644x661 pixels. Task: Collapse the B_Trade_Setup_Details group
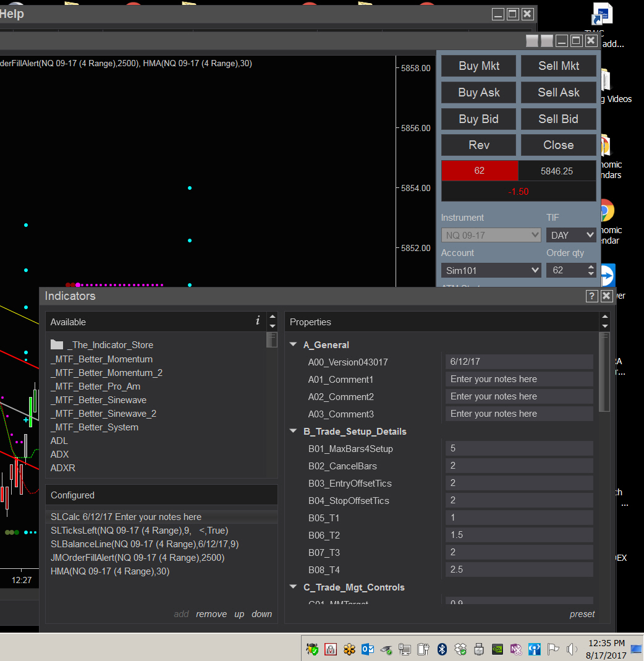[294, 431]
